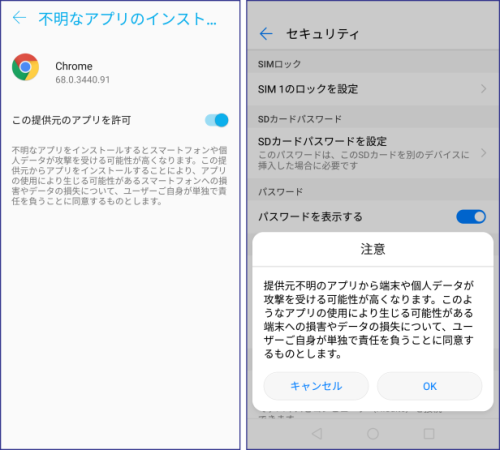Go back from the セキュリティ screen
The height and width of the screenshot is (450, 500).
coord(266,34)
